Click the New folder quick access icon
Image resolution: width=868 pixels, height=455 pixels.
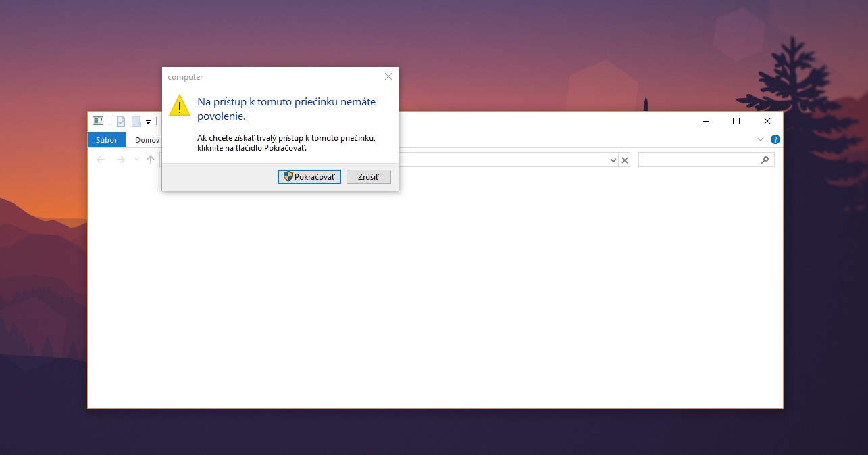point(136,122)
